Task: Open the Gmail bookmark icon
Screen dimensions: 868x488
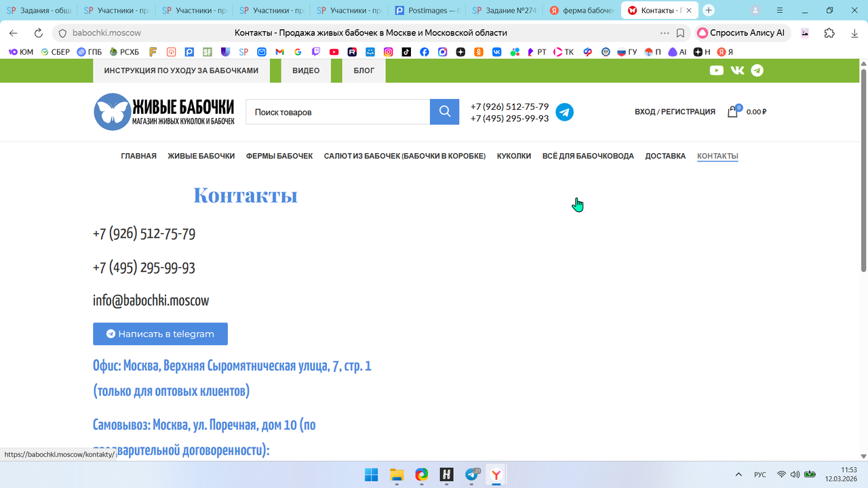Action: [279, 52]
